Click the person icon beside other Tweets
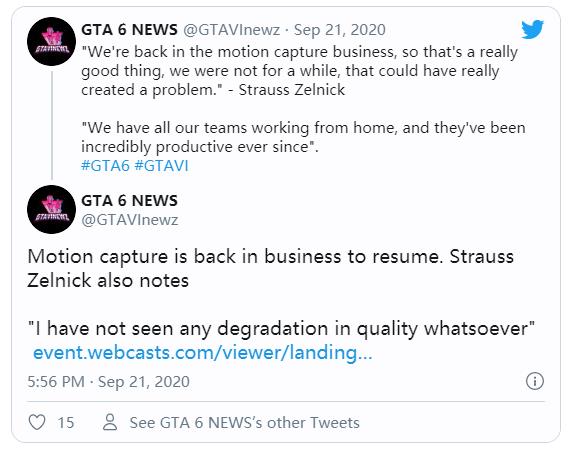 pyautogui.click(x=110, y=422)
